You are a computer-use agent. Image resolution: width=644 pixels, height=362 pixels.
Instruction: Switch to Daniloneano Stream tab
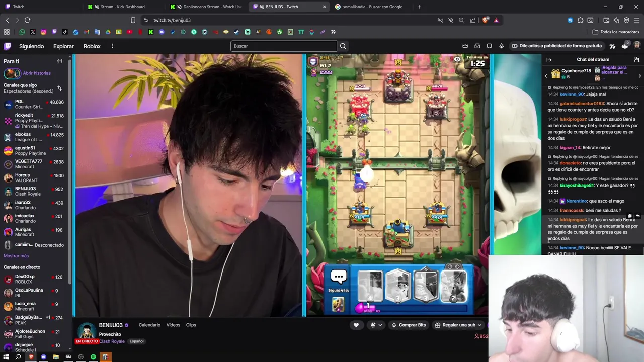pos(207,7)
